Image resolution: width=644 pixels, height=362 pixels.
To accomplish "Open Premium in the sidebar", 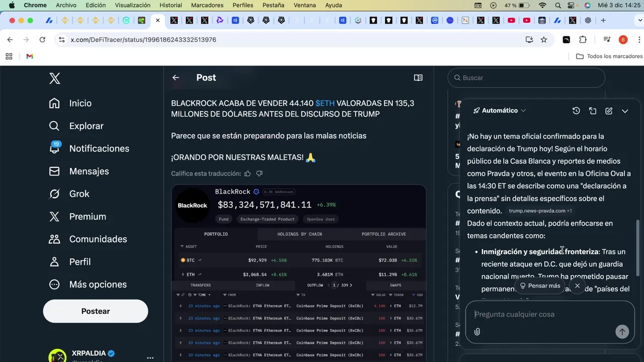I will pos(77,216).
